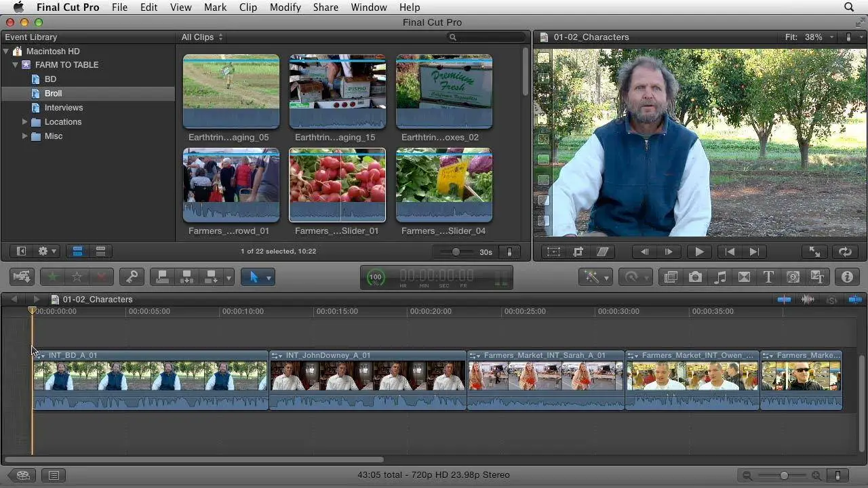The image size is (868, 488).
Task: Select the BD keyword collection
Action: point(50,79)
